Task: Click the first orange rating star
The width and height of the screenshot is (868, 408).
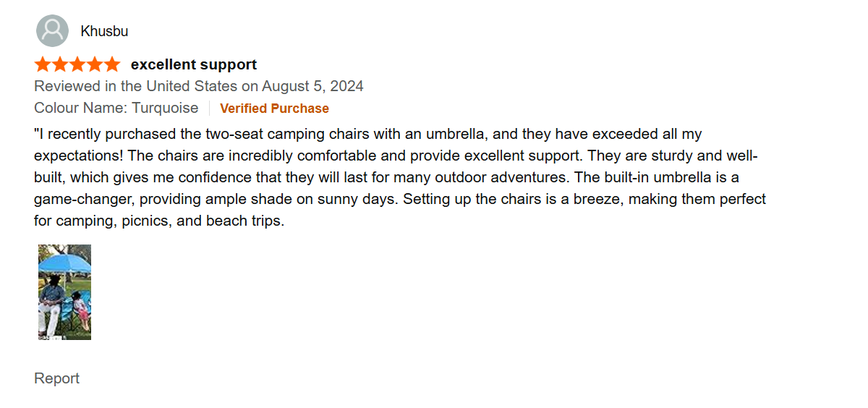Action: [x=43, y=64]
